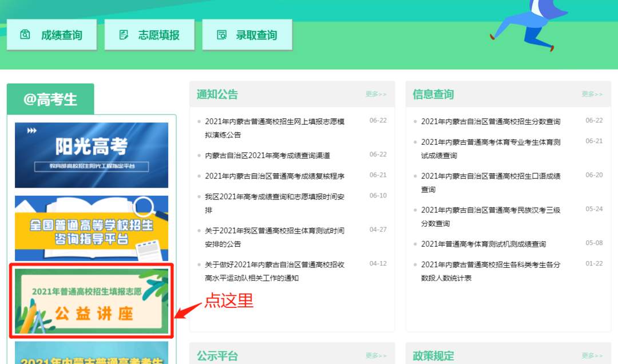Open 民族汉考三级分数查询 link
This screenshot has width=618, height=364.
coord(491,216)
